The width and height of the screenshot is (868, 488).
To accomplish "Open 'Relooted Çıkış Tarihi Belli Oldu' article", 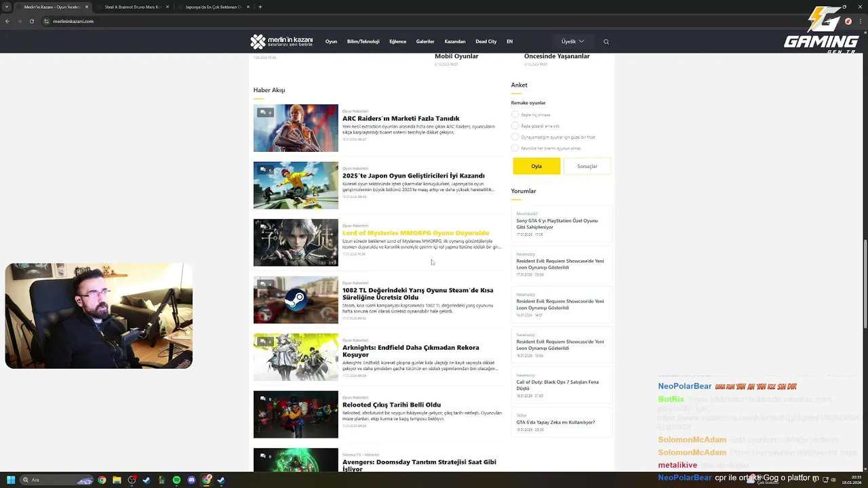I will pyautogui.click(x=391, y=405).
